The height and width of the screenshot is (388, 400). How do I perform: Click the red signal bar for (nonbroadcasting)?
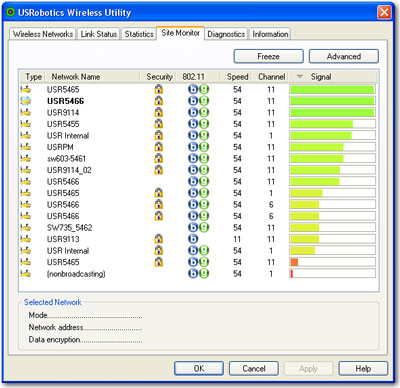click(x=332, y=274)
